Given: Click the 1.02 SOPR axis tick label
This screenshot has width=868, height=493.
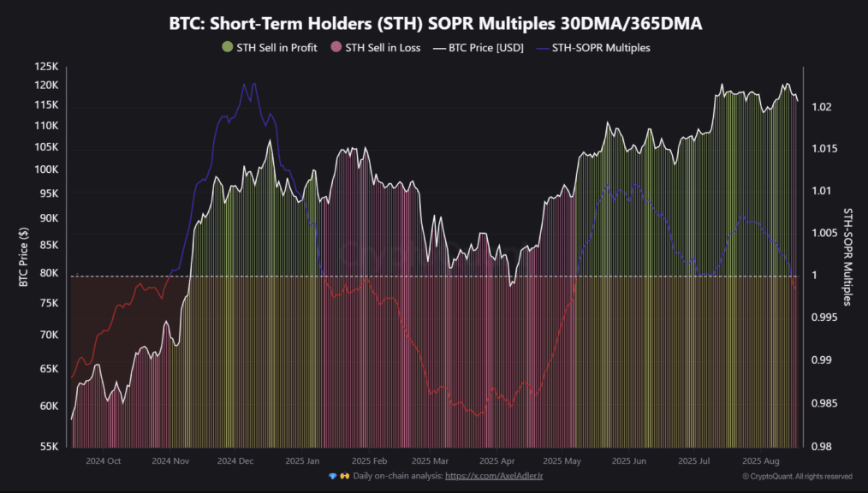Looking at the screenshot, I should click(822, 107).
